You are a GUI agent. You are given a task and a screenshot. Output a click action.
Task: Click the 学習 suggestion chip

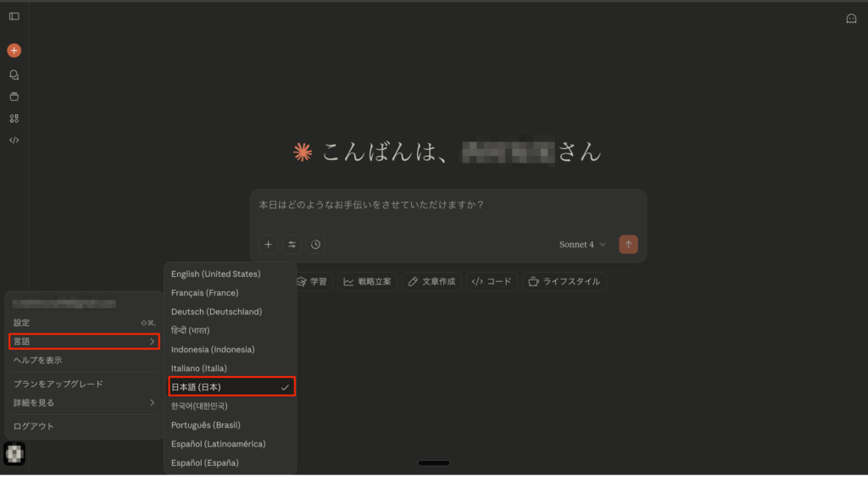[314, 282]
